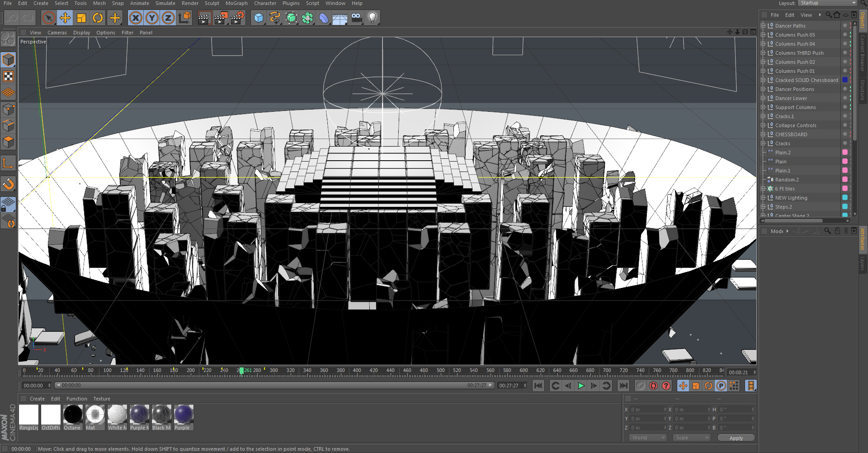Enable the Texture mode checkerboard icon

[9, 76]
